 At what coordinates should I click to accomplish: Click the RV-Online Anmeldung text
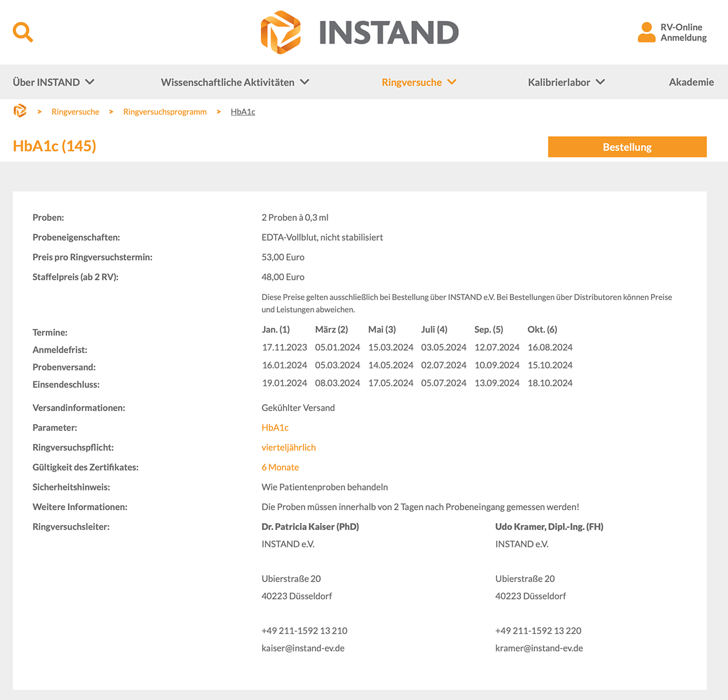pos(683,32)
